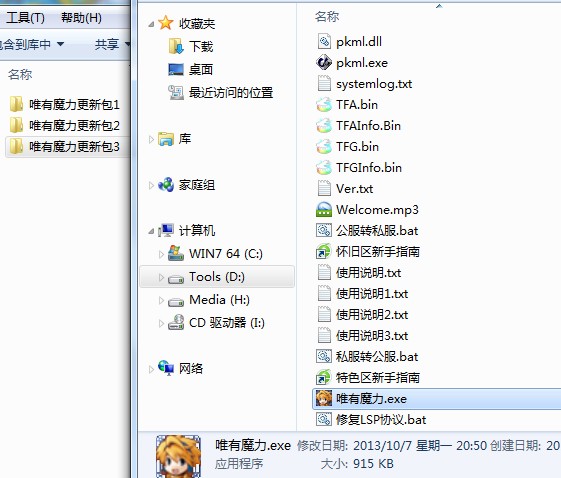This screenshot has height=478, width=561.
Task: Select the 公服转私服.bat batch icon
Action: (324, 231)
